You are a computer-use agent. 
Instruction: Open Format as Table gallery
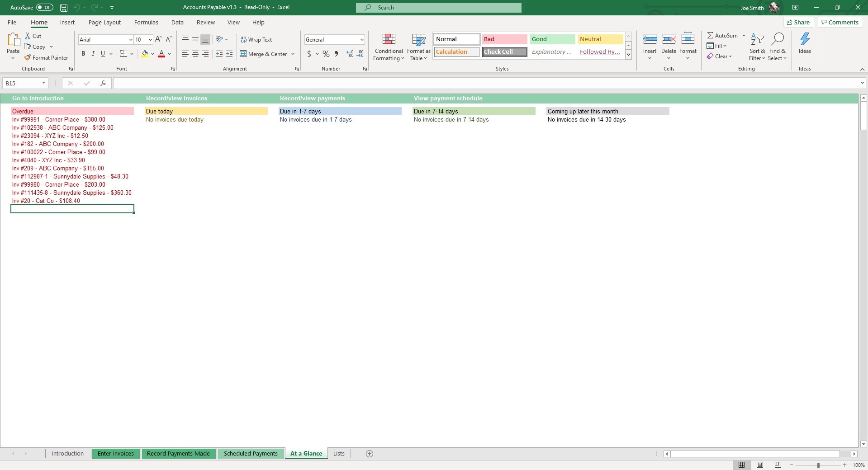[x=418, y=47]
